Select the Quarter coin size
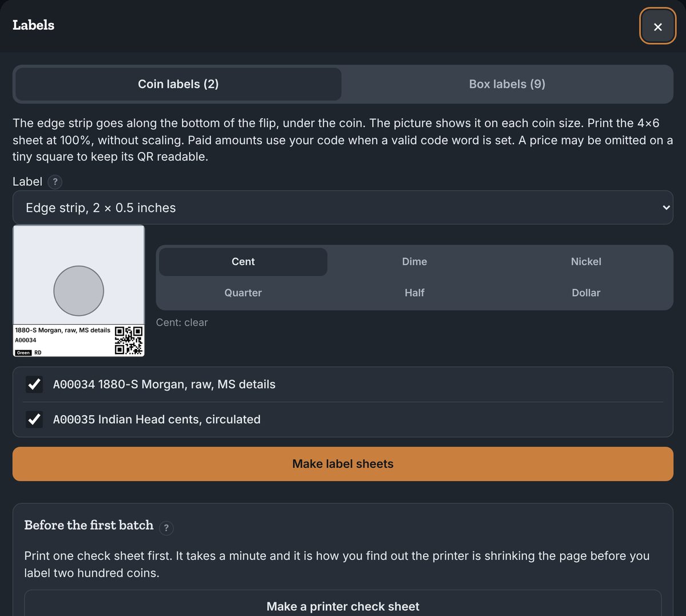 click(x=243, y=293)
